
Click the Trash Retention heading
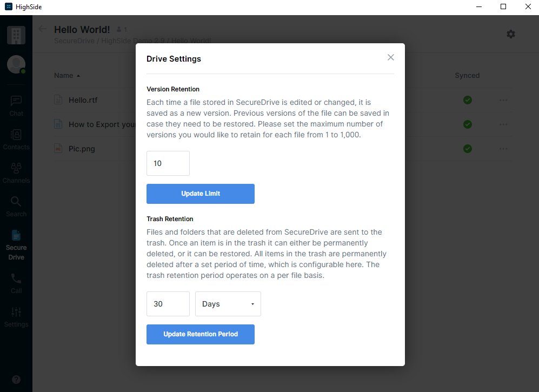click(170, 219)
